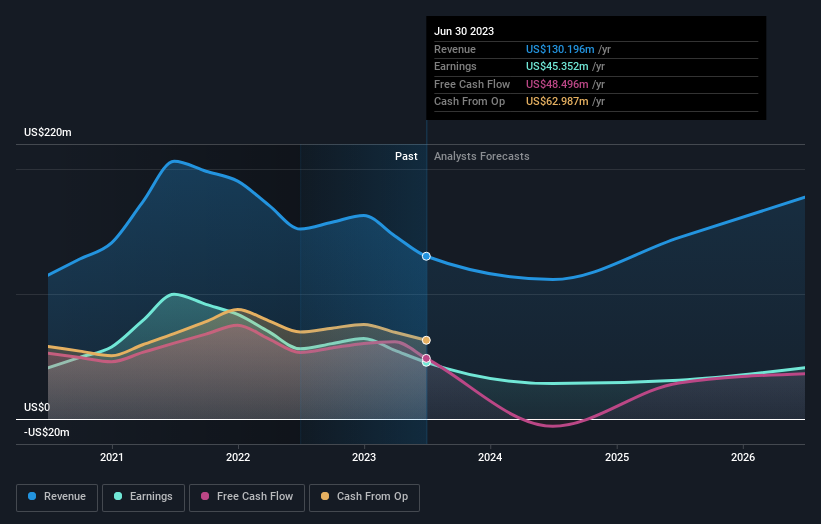Click the pink Free Cash Flow data point

pyautogui.click(x=426, y=359)
